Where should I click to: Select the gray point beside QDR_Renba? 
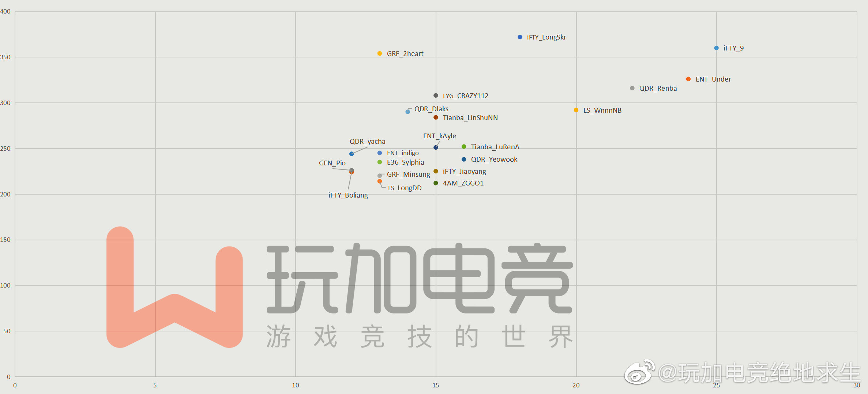point(632,88)
